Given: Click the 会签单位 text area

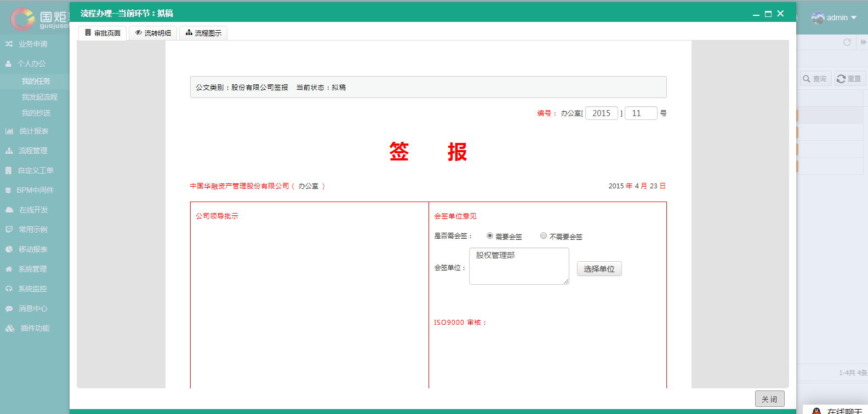Looking at the screenshot, I should 519,266.
